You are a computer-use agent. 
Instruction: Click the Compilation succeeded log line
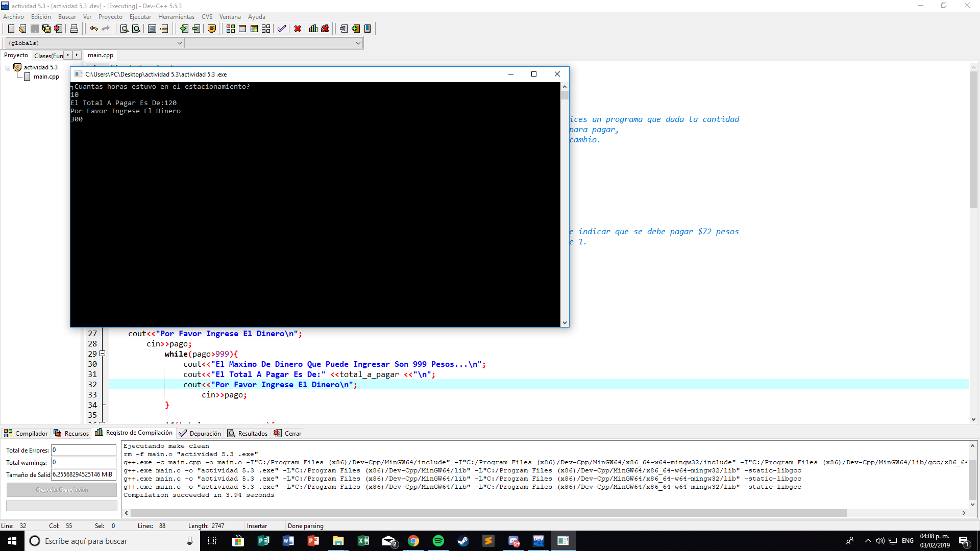click(199, 495)
